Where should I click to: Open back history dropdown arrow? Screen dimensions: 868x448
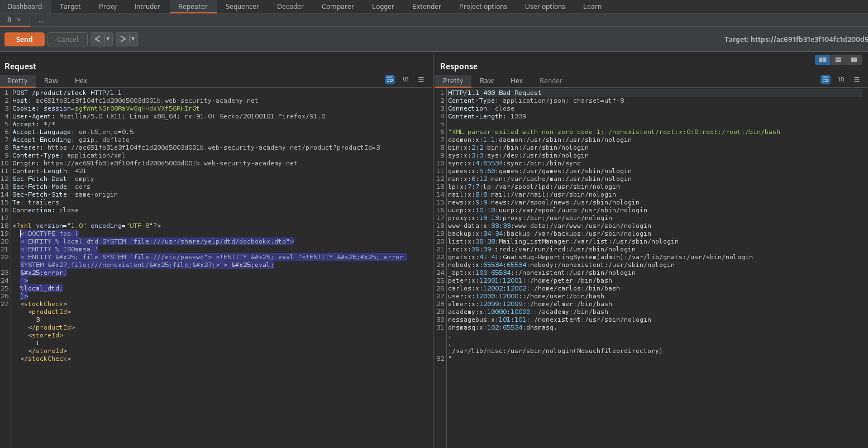[x=108, y=39]
